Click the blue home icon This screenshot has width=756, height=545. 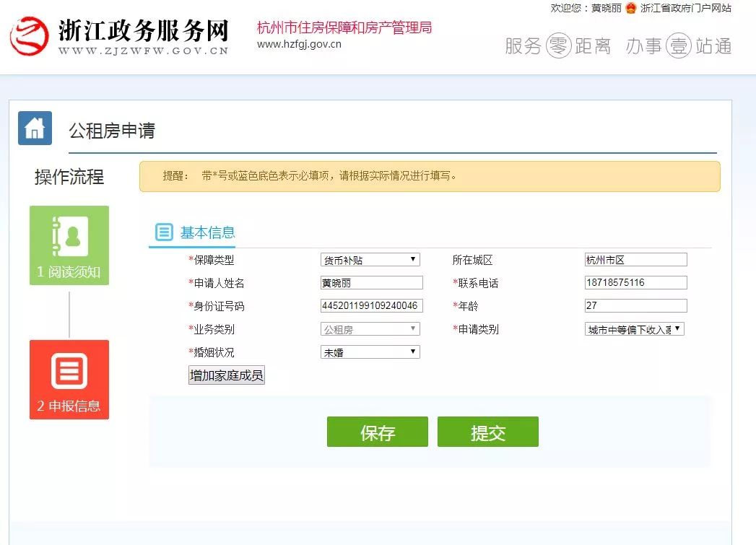point(35,128)
